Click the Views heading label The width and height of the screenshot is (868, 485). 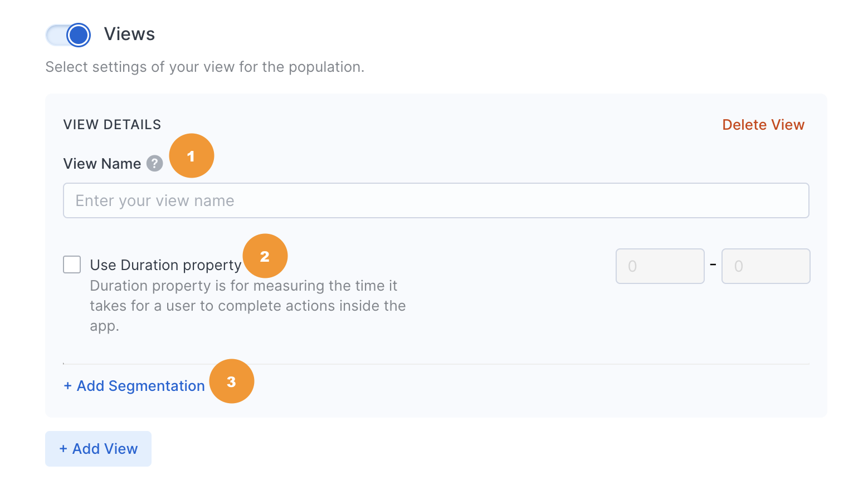pyautogui.click(x=129, y=34)
